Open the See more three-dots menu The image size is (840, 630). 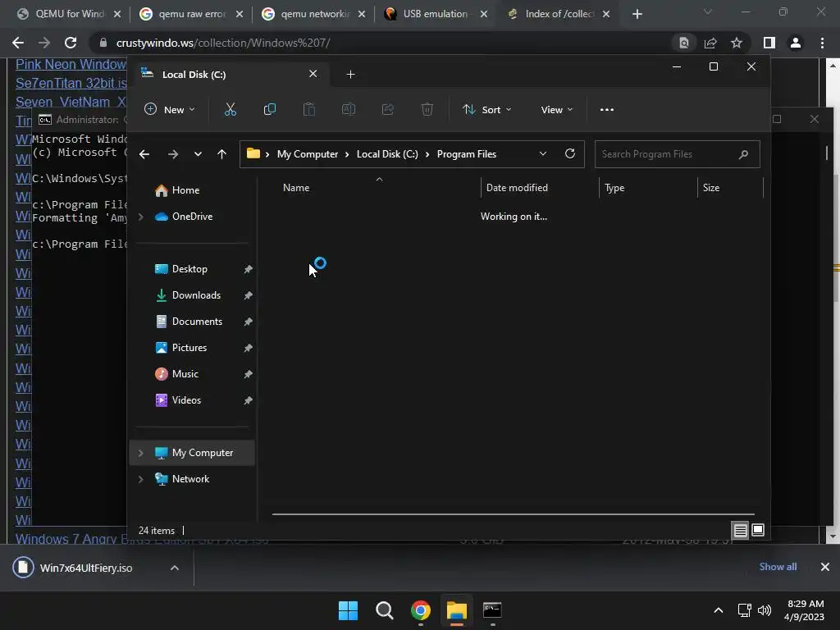point(607,110)
